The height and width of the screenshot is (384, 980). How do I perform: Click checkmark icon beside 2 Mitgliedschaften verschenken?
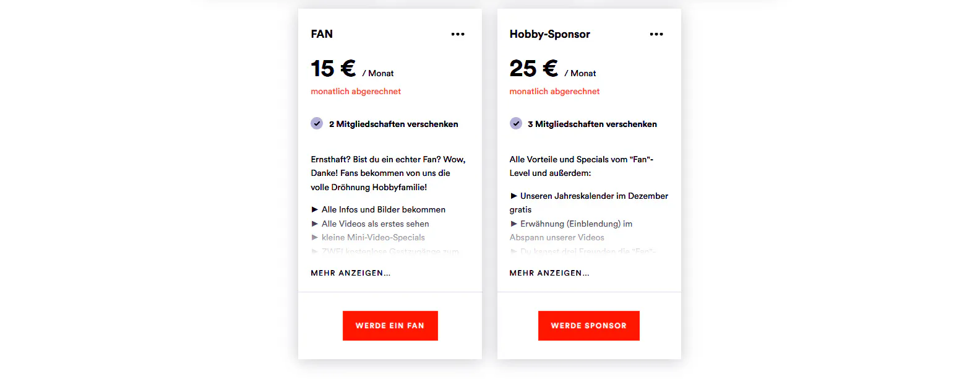point(317,123)
